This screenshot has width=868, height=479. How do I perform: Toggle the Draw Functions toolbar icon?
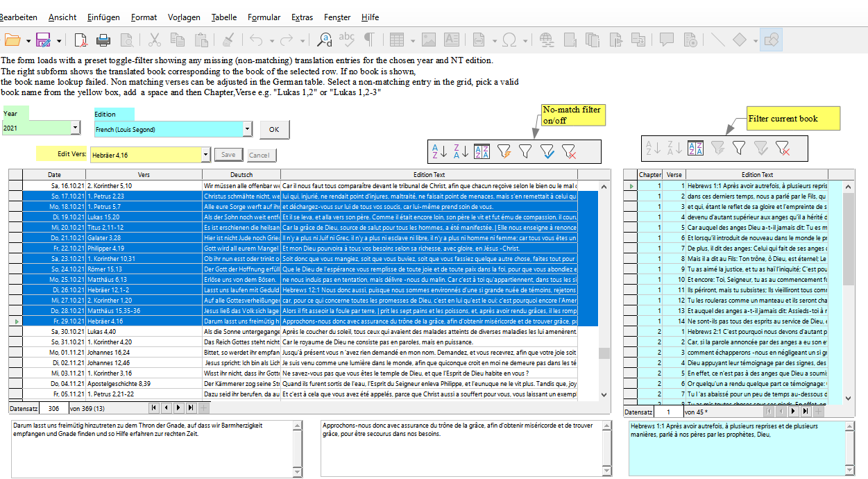click(771, 40)
